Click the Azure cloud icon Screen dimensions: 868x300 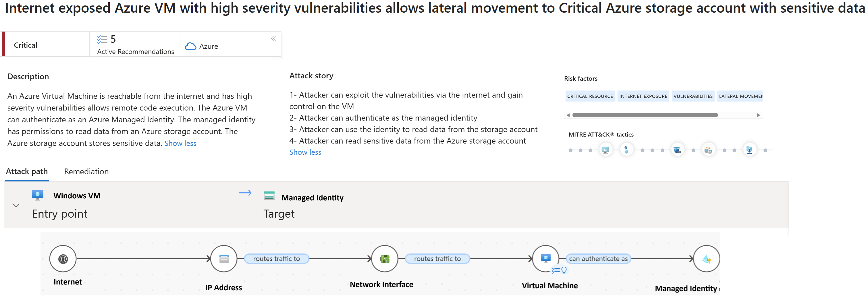191,46
